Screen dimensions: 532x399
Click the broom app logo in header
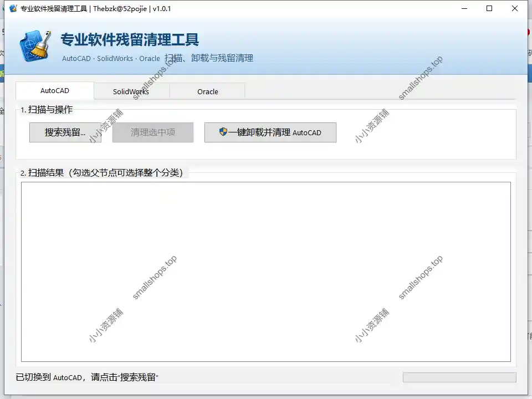tap(35, 46)
